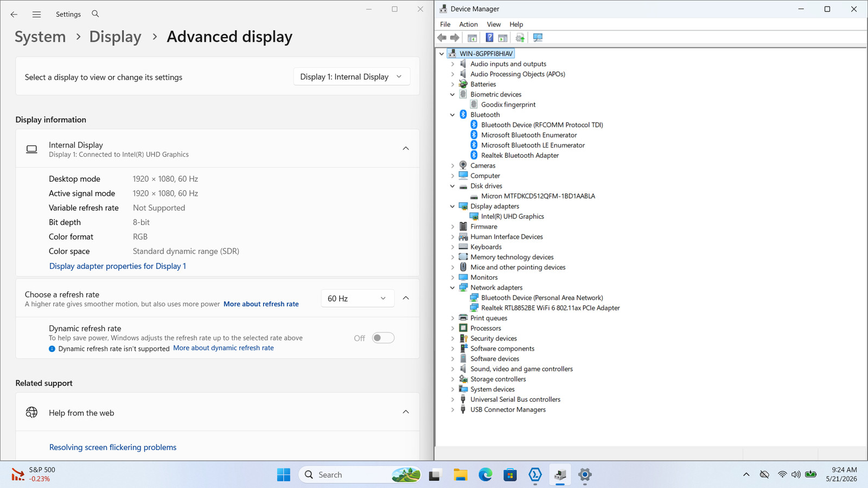The width and height of the screenshot is (868, 488).
Task: Select the Storage controllers row
Action: pos(498,379)
